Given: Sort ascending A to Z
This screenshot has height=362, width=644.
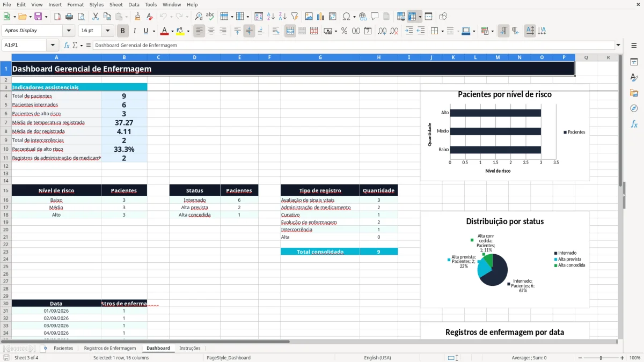Looking at the screenshot, I should 271,17.
